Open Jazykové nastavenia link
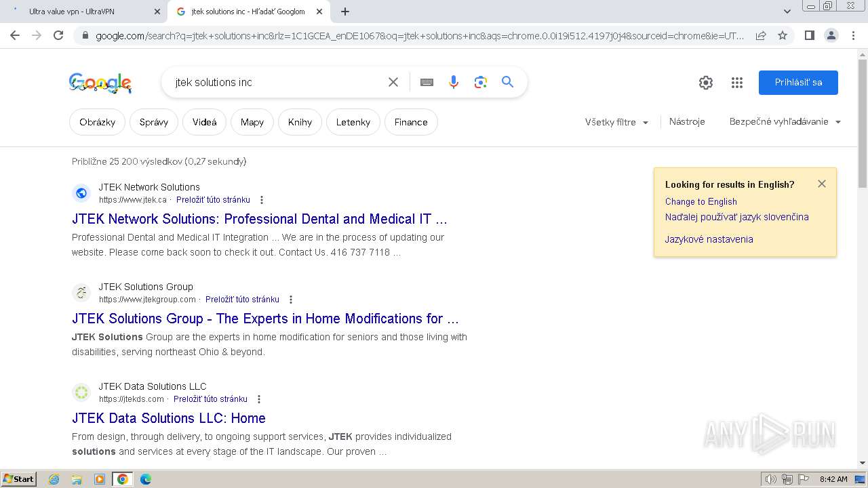Viewport: 868px width, 488px height. (709, 239)
